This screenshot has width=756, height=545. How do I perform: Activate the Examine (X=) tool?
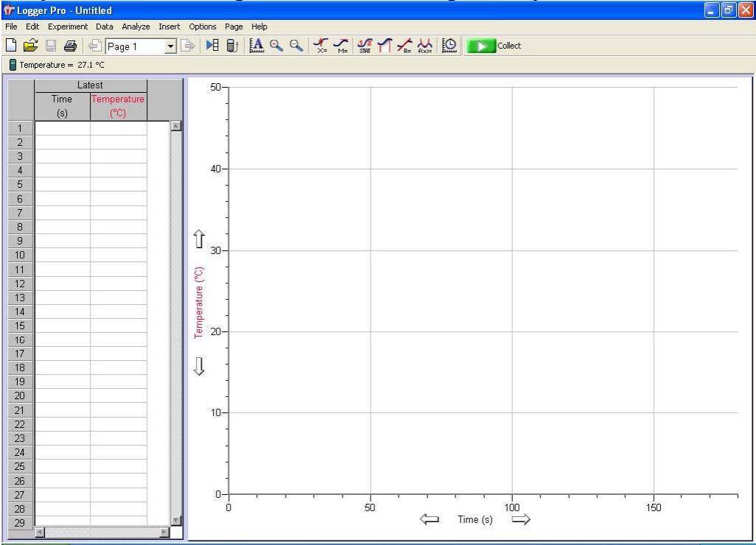point(321,46)
